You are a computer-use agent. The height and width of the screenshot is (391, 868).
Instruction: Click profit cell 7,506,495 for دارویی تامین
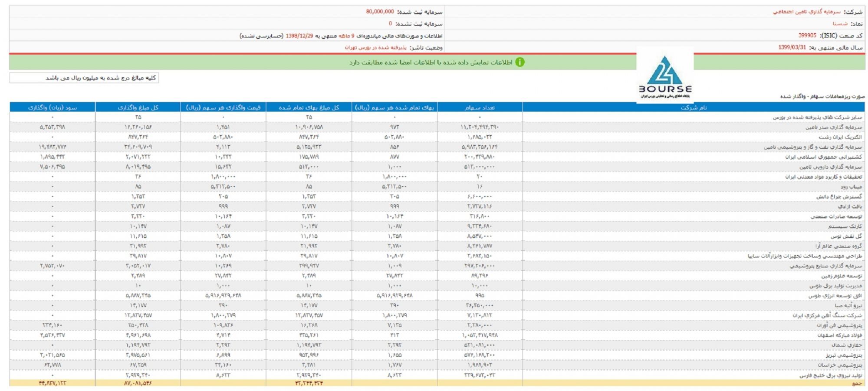(x=53, y=167)
